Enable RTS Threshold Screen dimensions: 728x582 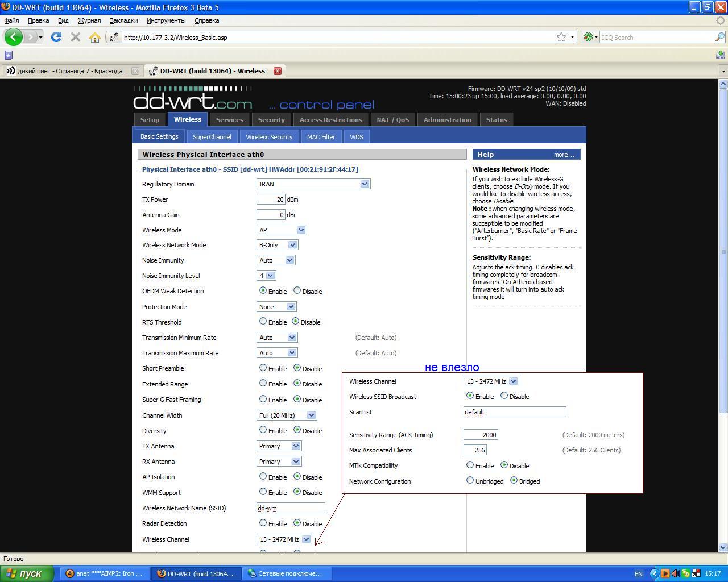coord(263,321)
